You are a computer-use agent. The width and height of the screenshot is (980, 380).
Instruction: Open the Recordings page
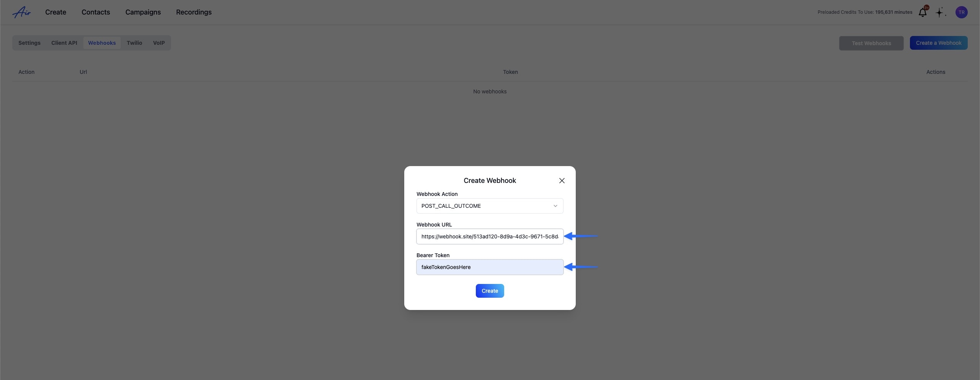tap(194, 12)
